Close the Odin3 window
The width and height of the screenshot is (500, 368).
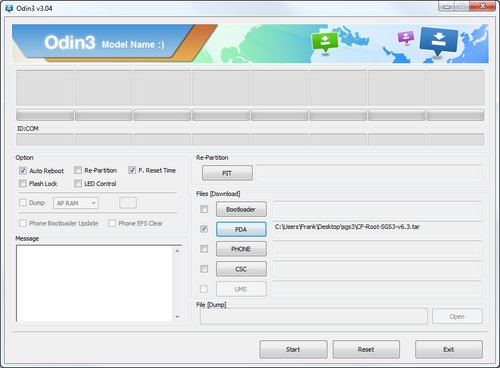pyautogui.click(x=482, y=6)
